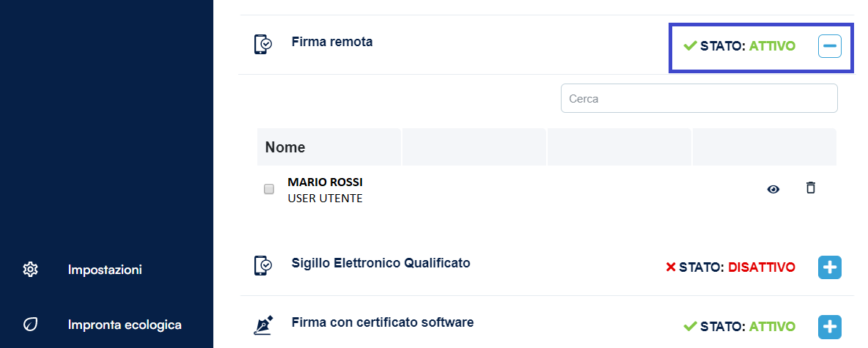
Task: Click the Cerca search field
Action: (699, 98)
